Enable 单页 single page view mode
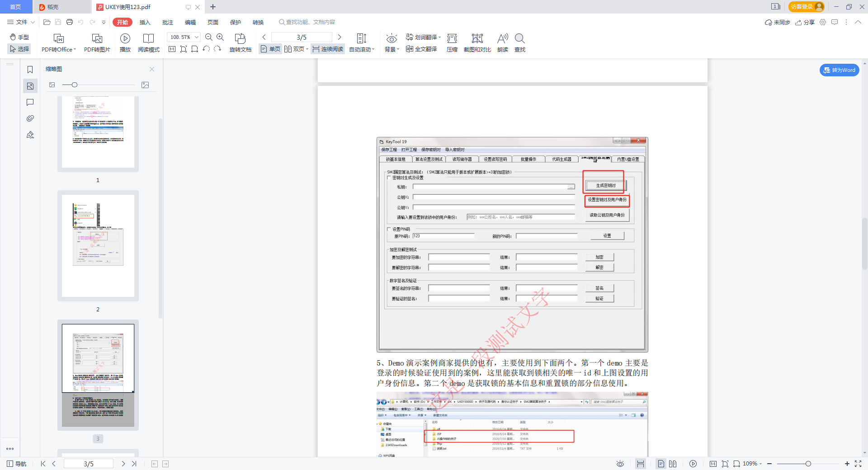Image resolution: width=868 pixels, height=470 pixels. [x=270, y=49]
